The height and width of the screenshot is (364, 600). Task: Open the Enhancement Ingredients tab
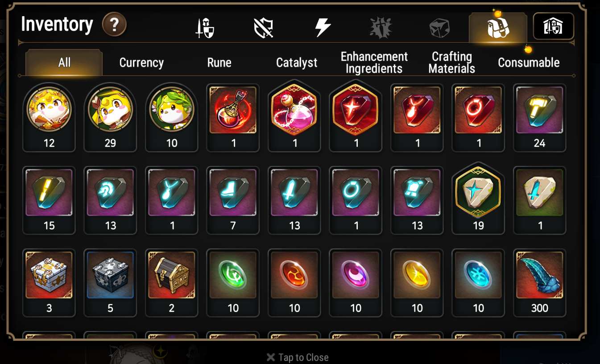tap(374, 62)
